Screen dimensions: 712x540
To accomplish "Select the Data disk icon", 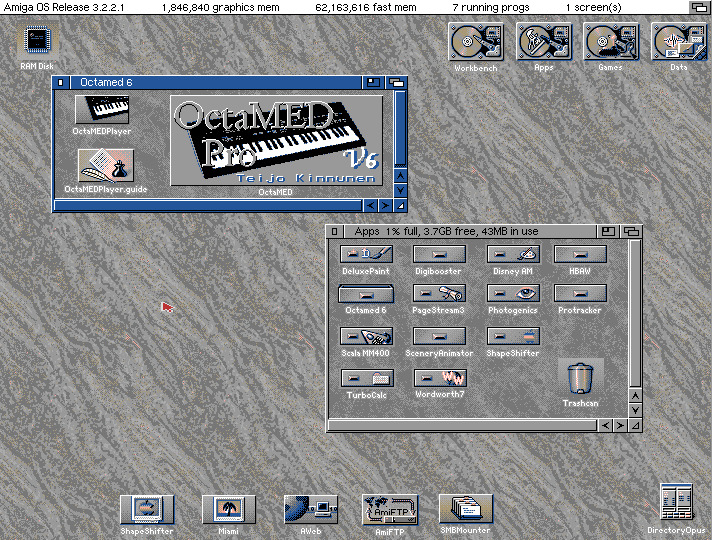I will click(678, 42).
